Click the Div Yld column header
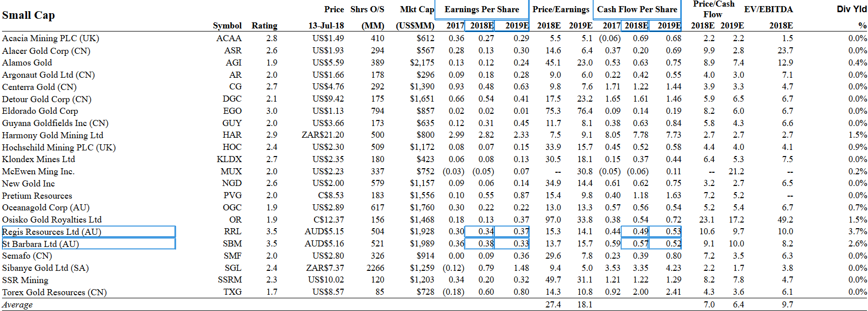868x311 pixels. pyautogui.click(x=852, y=9)
